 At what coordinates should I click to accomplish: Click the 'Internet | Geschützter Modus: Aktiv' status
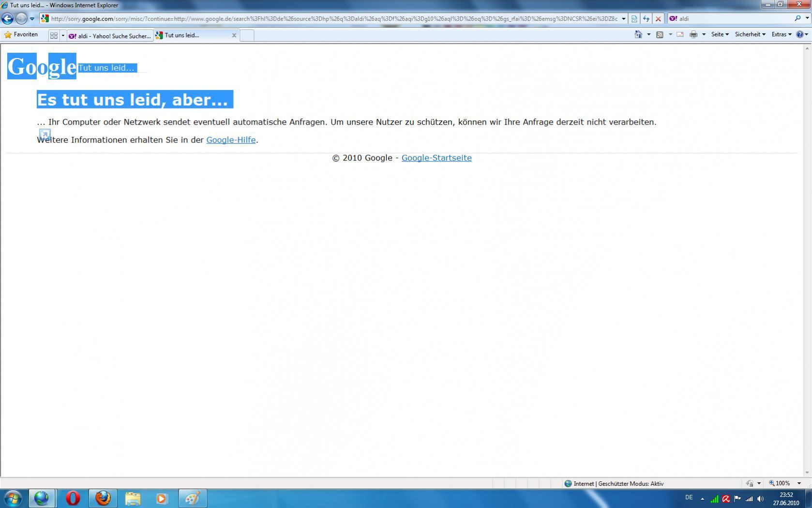(614, 483)
